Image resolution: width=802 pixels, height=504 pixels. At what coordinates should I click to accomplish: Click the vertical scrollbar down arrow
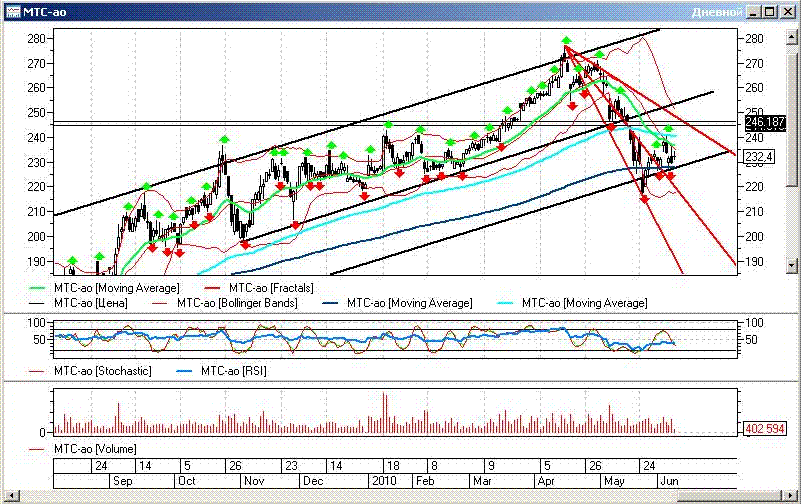[792, 265]
